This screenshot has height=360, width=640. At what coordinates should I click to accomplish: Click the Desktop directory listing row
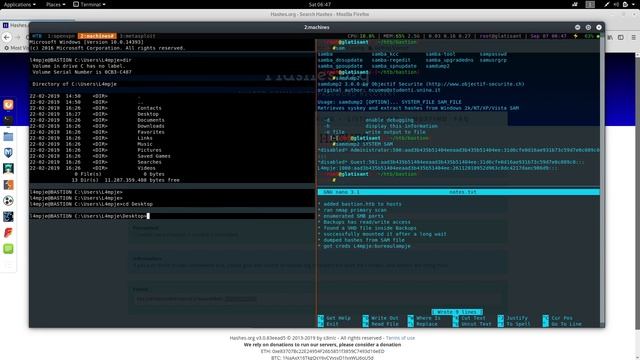pyautogui.click(x=96, y=114)
